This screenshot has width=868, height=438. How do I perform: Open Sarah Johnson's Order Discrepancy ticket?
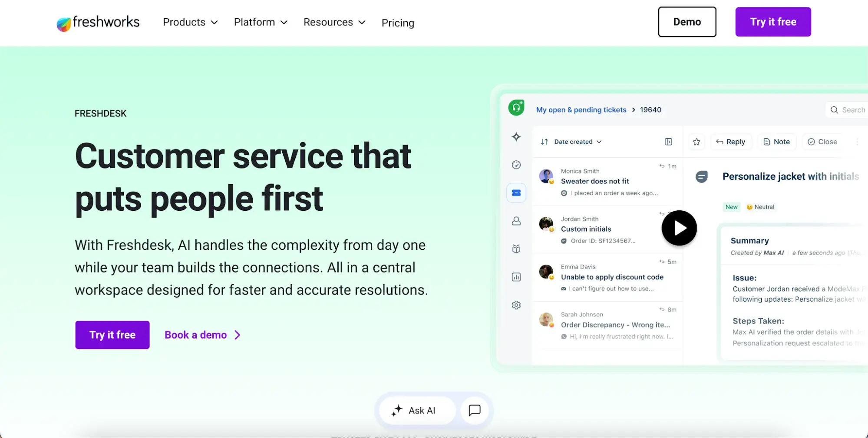click(607, 325)
